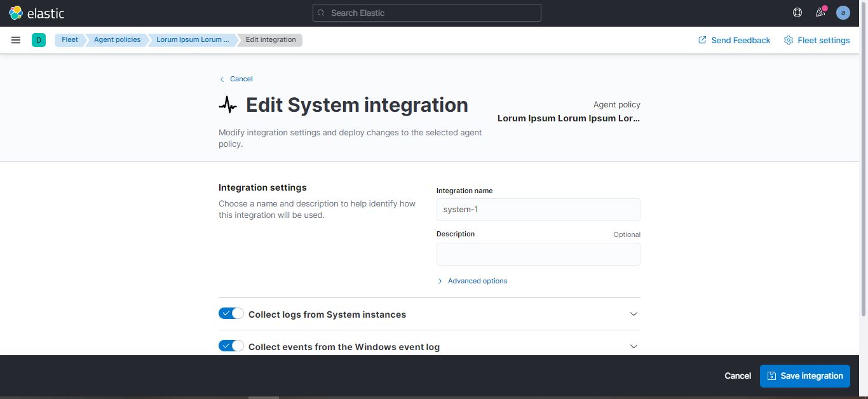This screenshot has width=868, height=399.
Task: Open the Lorum Ipsum policy breadcrumb
Action: pos(193,40)
